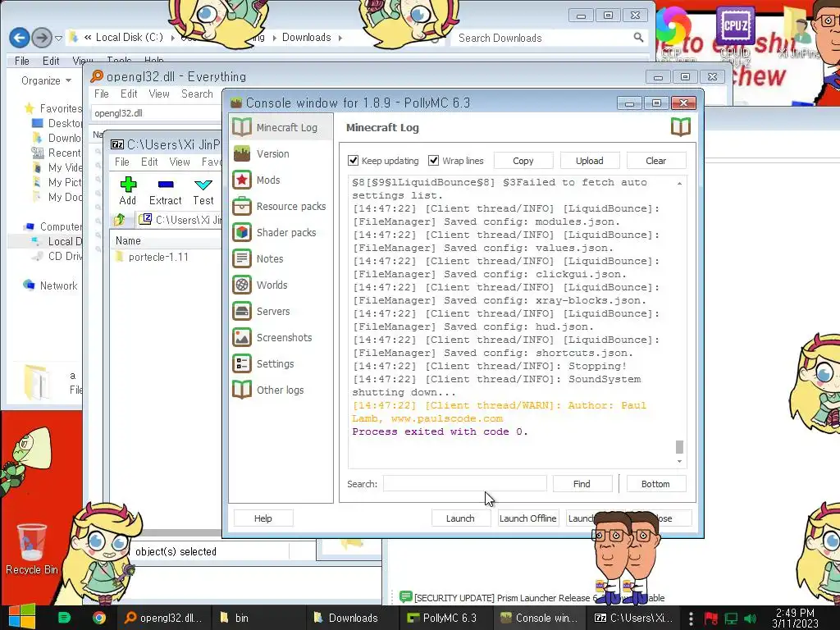Screen dimensions: 840x630
Task: Open the File menu in Everything window
Action: (101, 94)
